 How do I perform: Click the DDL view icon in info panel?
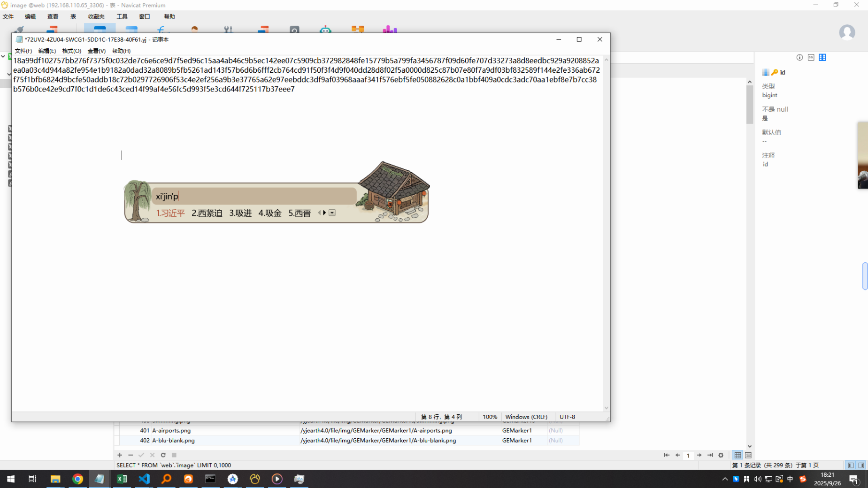[x=811, y=57]
